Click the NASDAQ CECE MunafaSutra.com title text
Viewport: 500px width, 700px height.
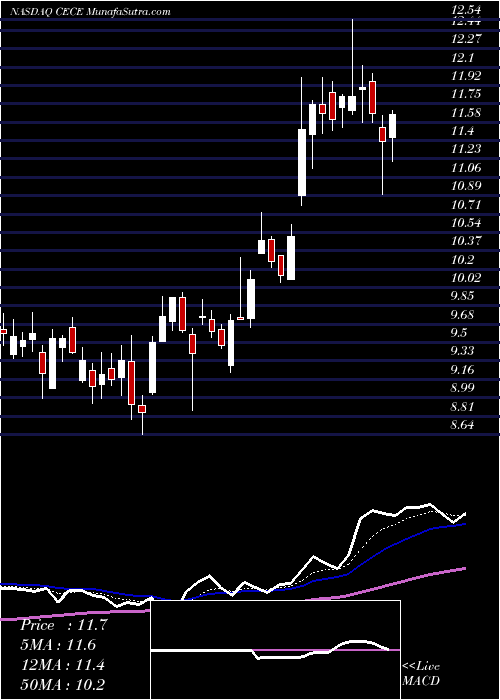pos(91,11)
